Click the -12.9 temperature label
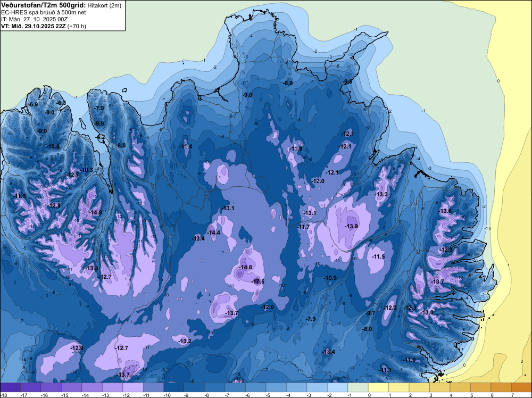 (x=77, y=348)
